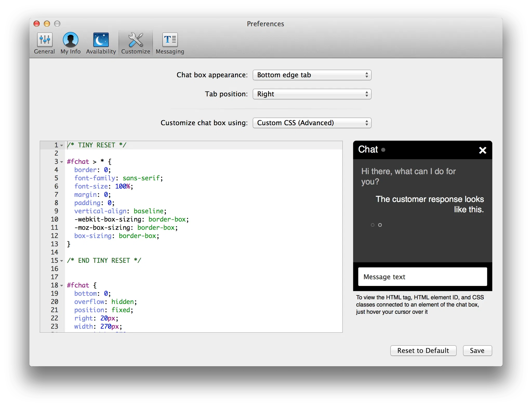The width and height of the screenshot is (532, 407).
Task: Open the My Info pane icon
Action: coord(70,40)
